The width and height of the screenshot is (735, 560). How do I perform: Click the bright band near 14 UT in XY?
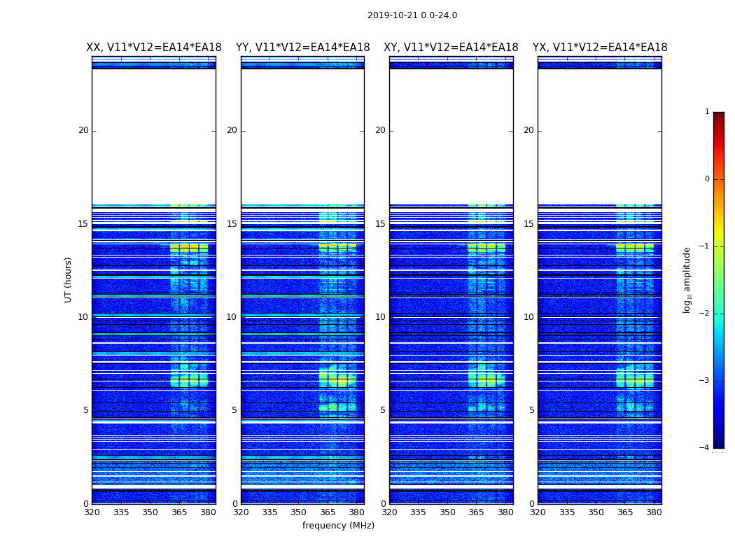486,248
